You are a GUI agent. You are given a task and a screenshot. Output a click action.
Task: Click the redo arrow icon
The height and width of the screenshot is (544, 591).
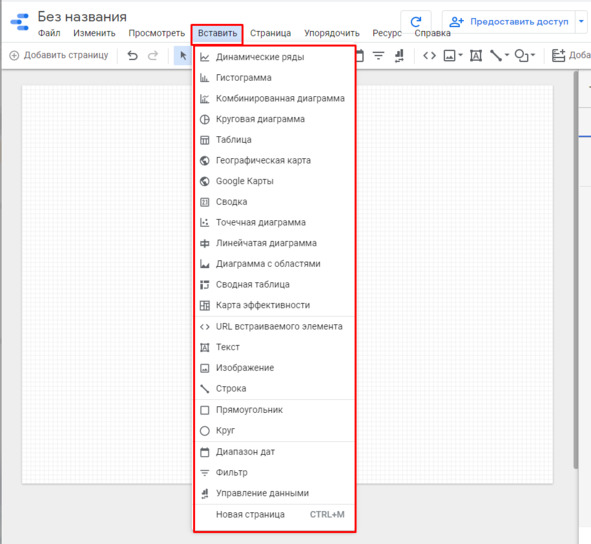[153, 55]
